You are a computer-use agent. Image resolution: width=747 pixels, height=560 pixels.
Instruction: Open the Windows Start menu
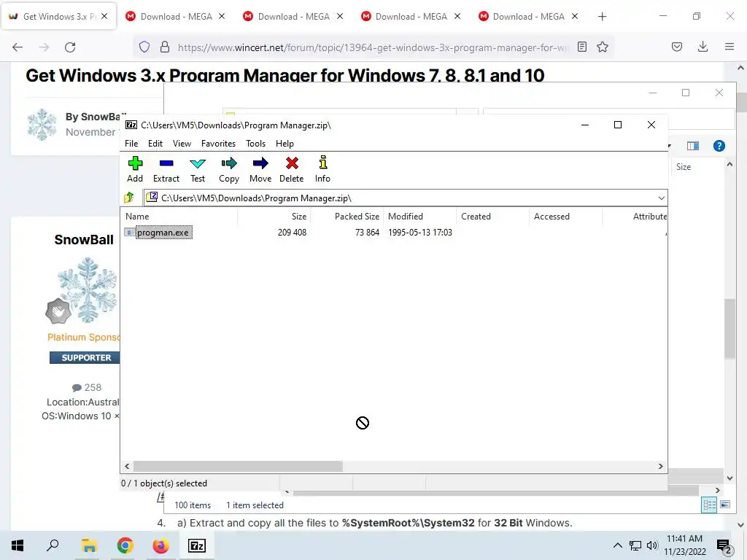pyautogui.click(x=18, y=545)
